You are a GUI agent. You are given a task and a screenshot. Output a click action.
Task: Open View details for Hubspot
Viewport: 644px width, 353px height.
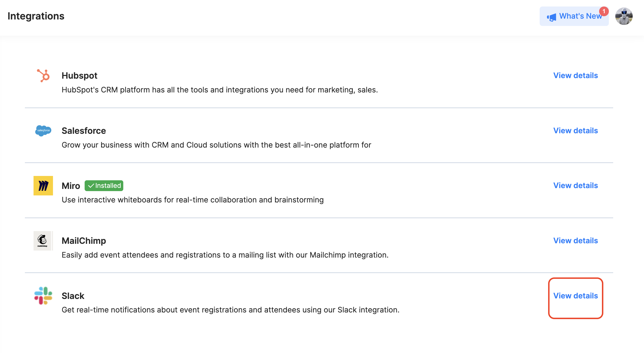coord(576,76)
